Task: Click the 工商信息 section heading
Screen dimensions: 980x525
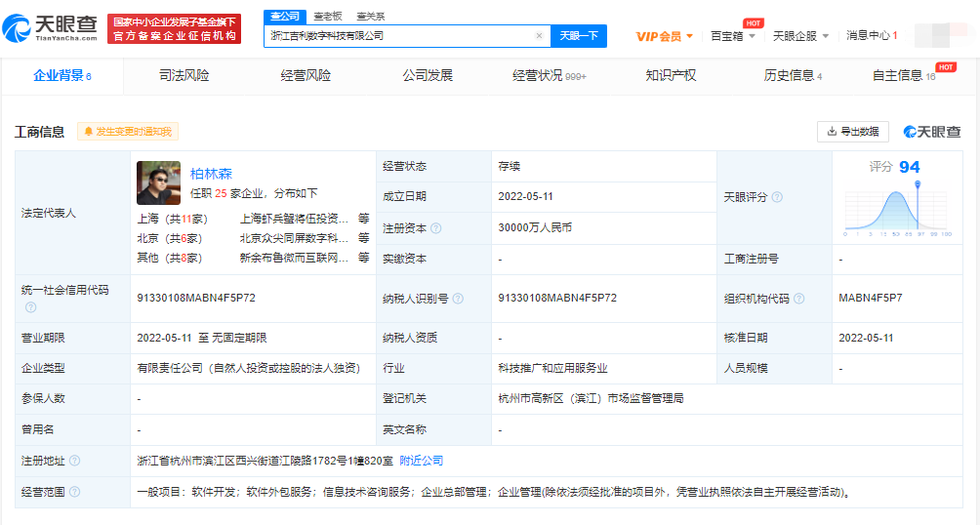Action: coord(39,132)
